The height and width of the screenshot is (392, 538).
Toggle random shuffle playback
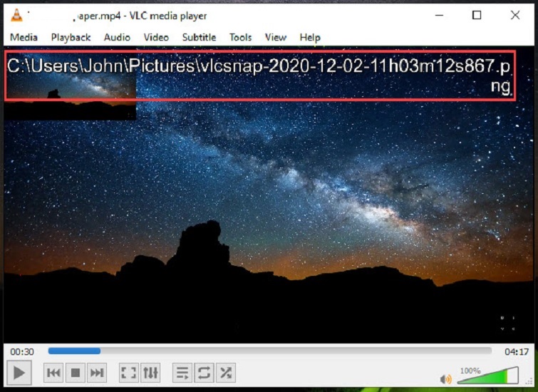[225, 373]
